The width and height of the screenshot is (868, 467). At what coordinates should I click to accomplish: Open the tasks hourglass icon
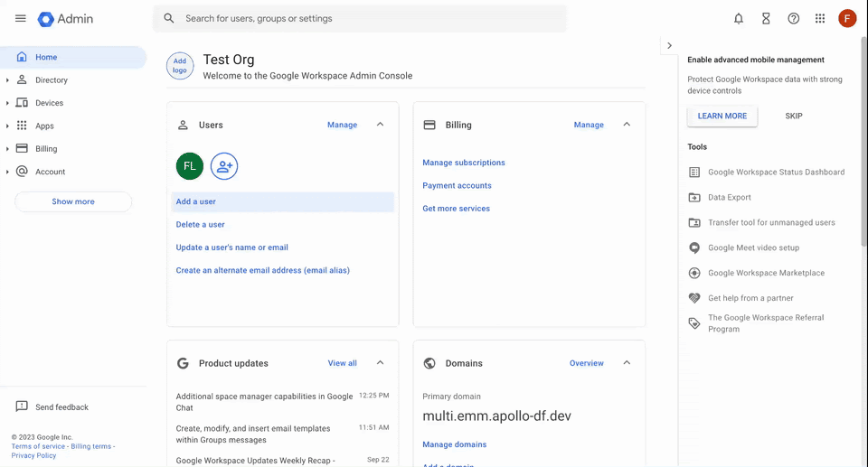(766, 19)
